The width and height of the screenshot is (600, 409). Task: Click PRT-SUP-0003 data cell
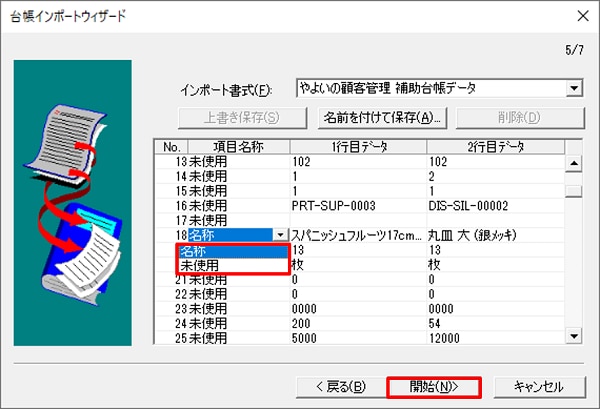coord(359,206)
